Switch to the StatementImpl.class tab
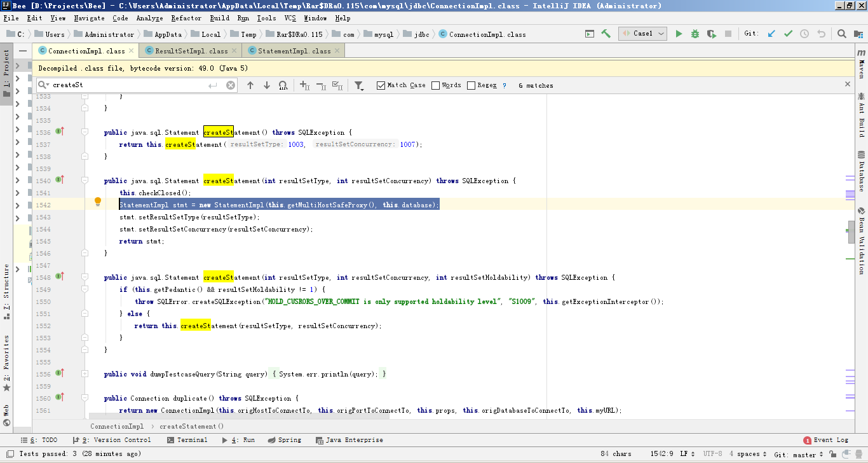This screenshot has height=463, width=868. point(294,51)
